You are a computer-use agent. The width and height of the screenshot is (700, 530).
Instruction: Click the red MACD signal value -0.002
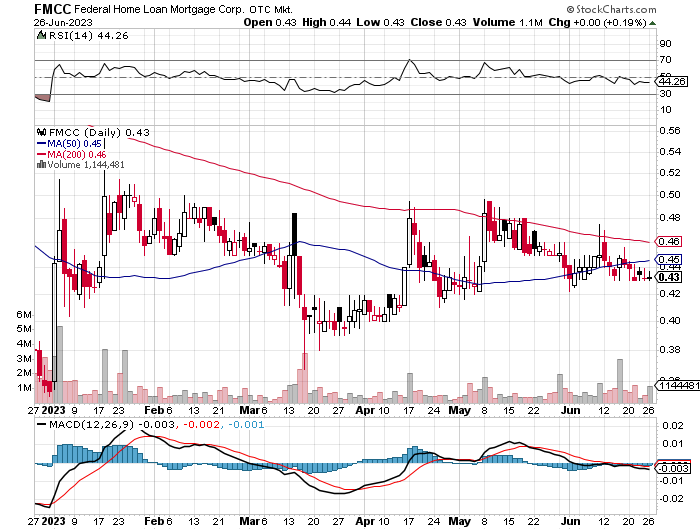201,424
